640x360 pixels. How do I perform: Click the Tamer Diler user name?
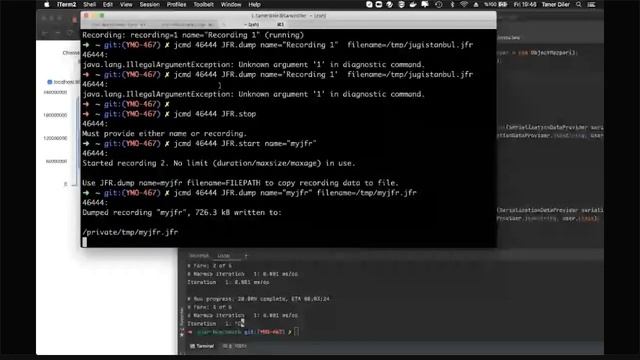556,4
